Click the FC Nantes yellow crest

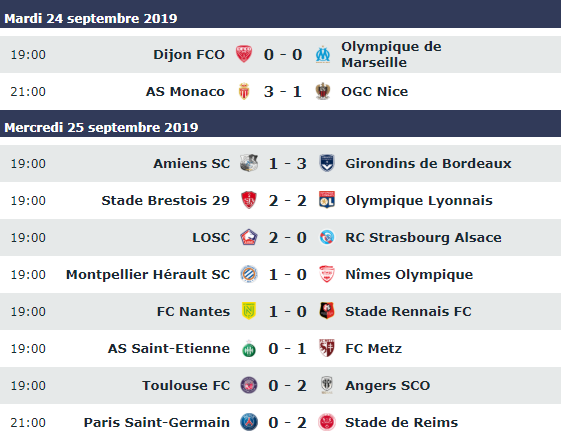tap(249, 311)
